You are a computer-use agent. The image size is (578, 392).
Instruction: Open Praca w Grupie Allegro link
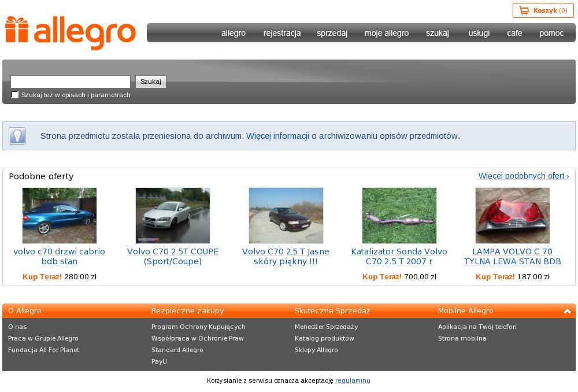pos(43,338)
